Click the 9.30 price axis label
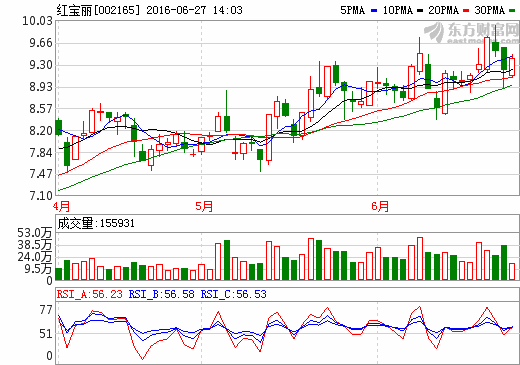 pos(41,65)
